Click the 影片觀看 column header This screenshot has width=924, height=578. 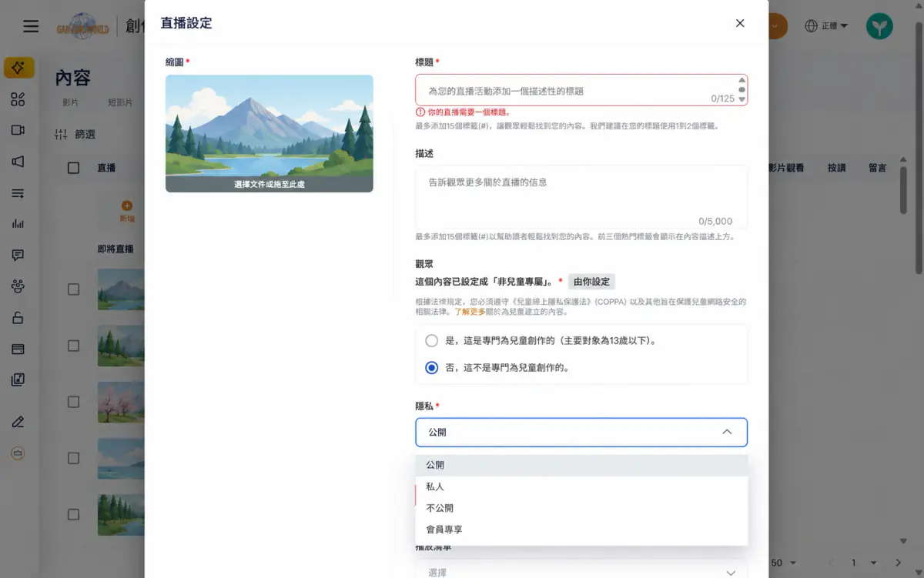(x=785, y=168)
